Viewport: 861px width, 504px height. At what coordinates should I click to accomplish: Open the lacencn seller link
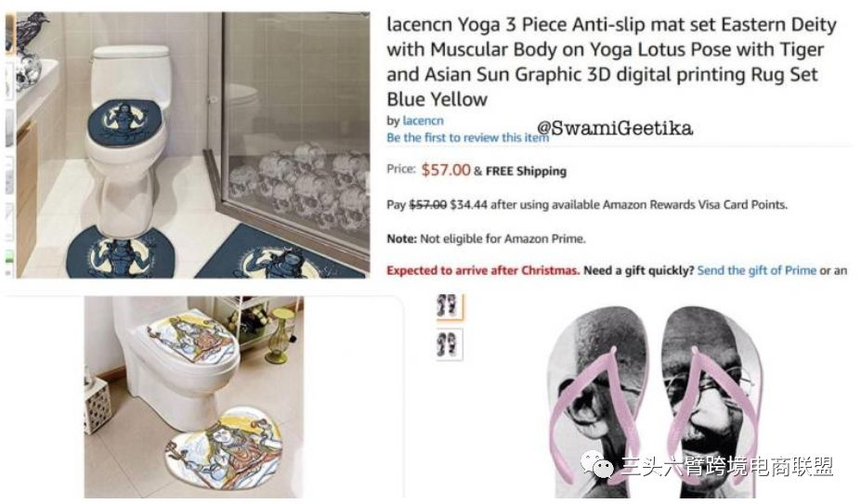[x=423, y=121]
